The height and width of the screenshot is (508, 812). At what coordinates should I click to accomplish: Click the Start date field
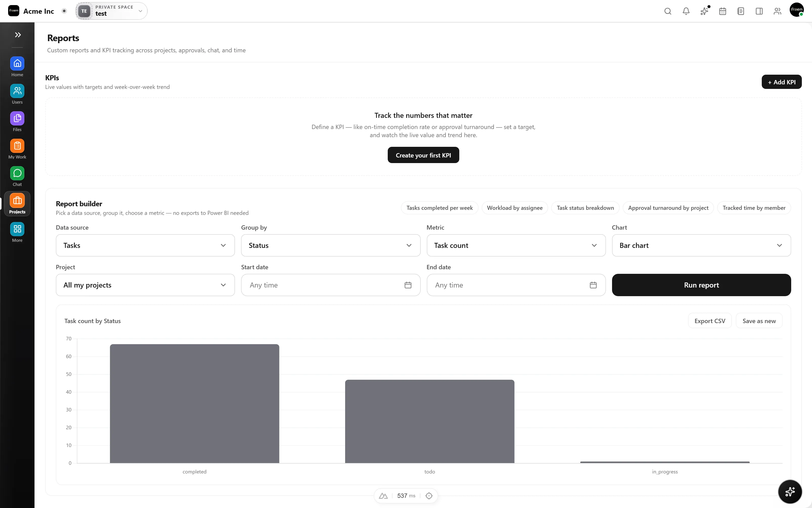point(330,285)
